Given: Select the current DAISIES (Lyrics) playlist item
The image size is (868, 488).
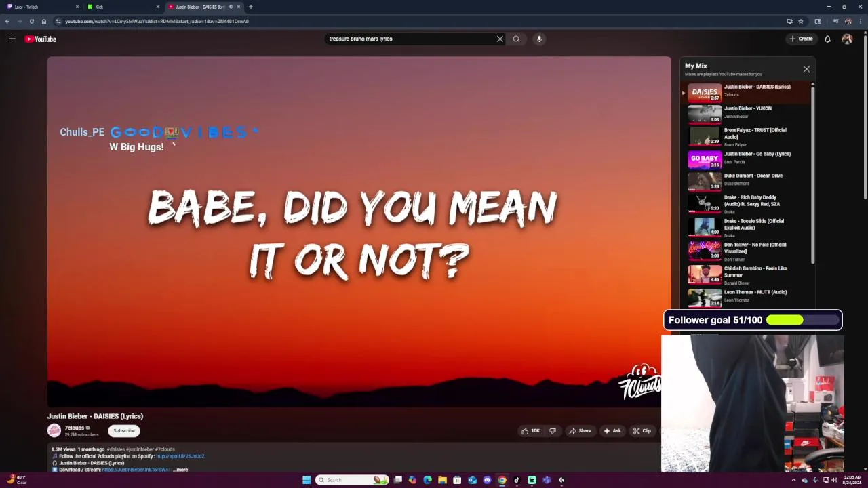Looking at the screenshot, I should 746,92.
